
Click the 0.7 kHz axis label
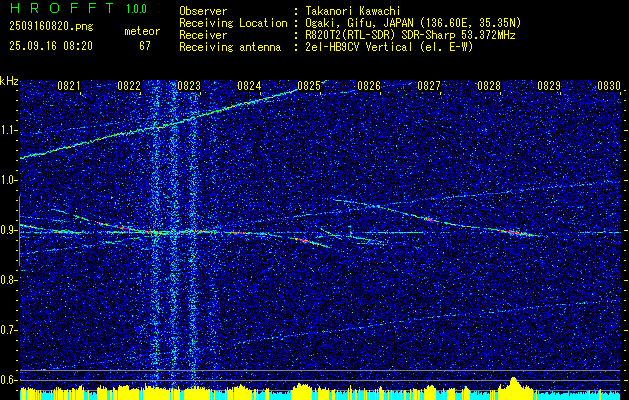(8, 330)
